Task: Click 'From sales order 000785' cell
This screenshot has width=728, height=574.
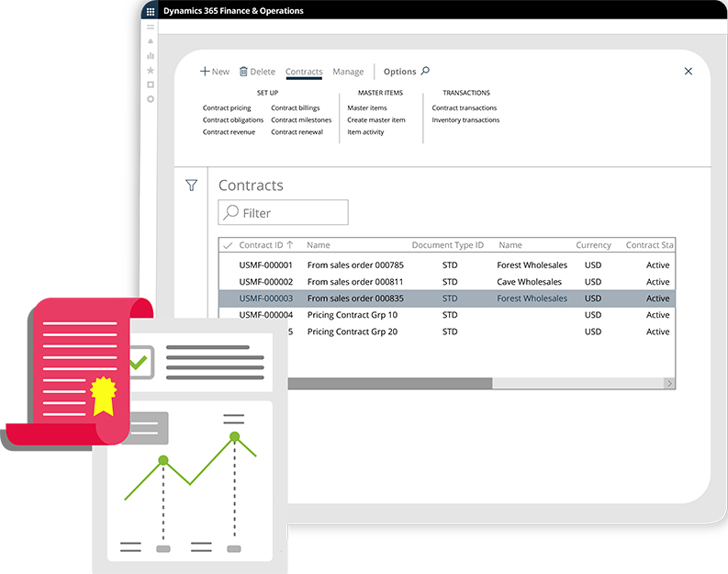Action: point(355,265)
